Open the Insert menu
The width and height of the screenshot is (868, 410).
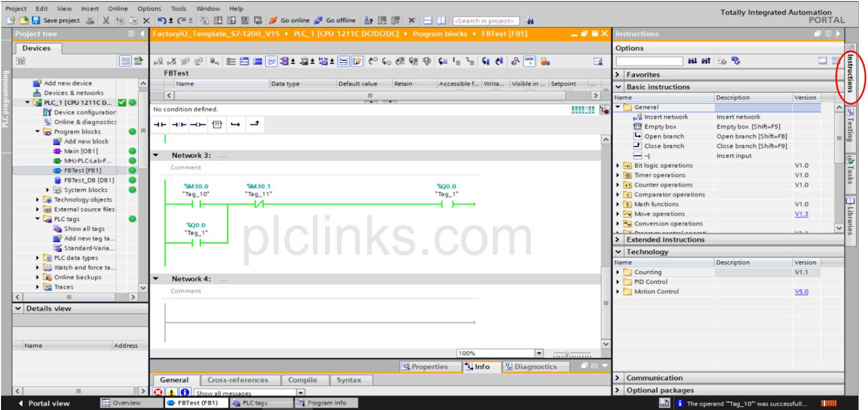(x=90, y=9)
